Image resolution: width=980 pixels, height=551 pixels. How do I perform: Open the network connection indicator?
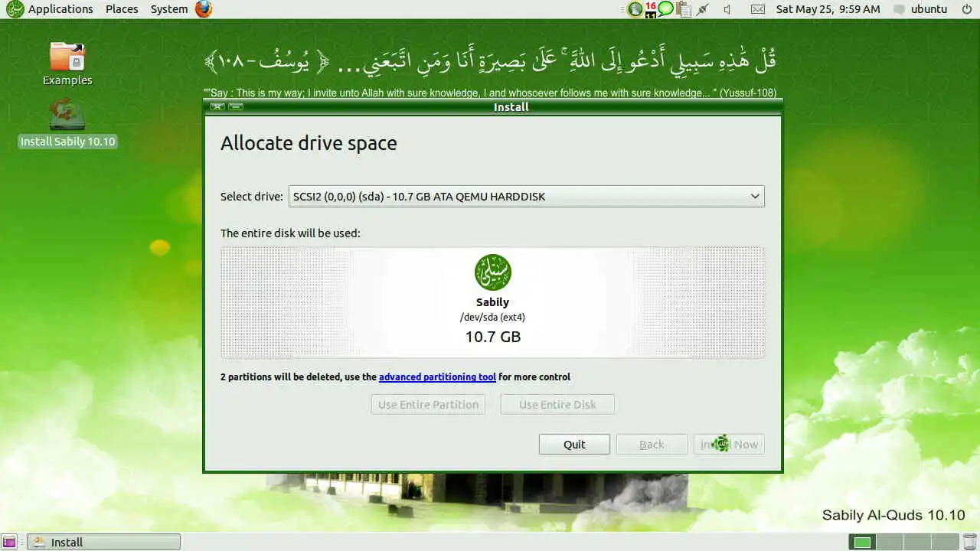pos(702,9)
